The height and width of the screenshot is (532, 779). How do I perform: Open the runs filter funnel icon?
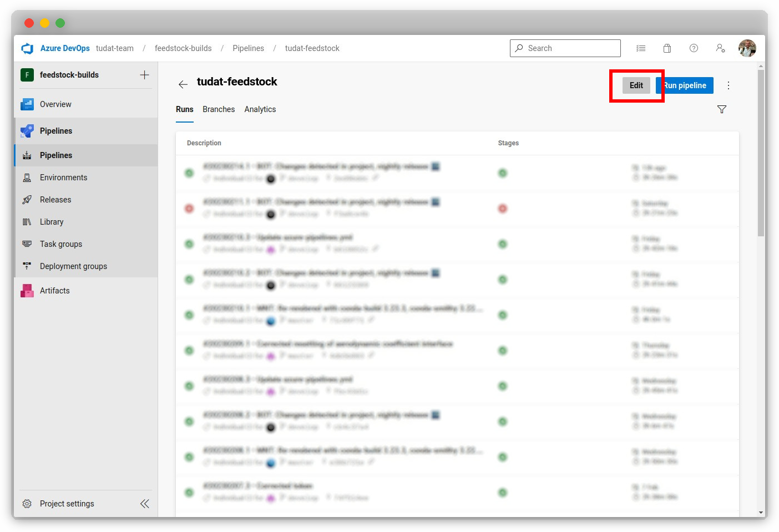pyautogui.click(x=722, y=109)
